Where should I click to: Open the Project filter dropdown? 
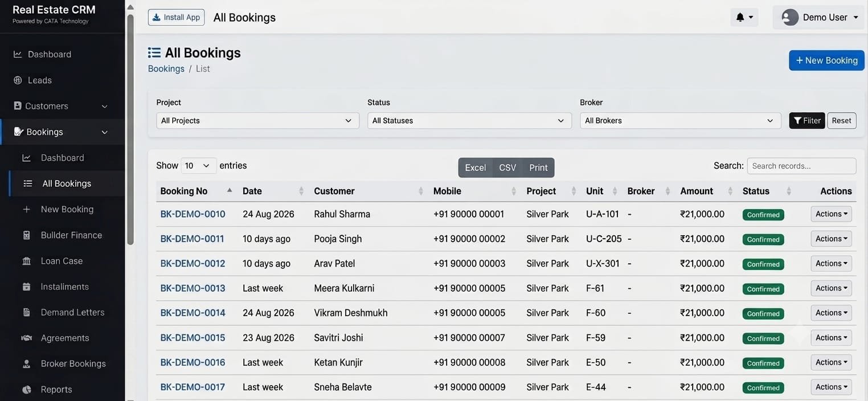(257, 121)
